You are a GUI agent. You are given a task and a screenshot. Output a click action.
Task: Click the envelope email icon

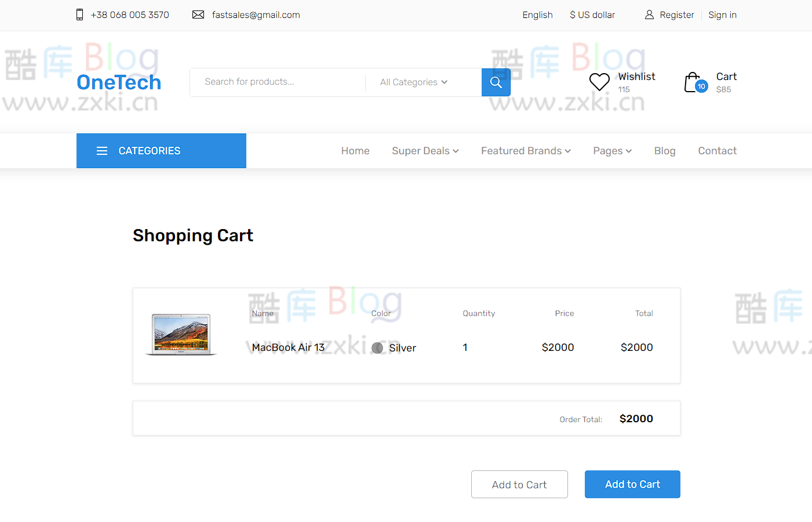(x=198, y=15)
